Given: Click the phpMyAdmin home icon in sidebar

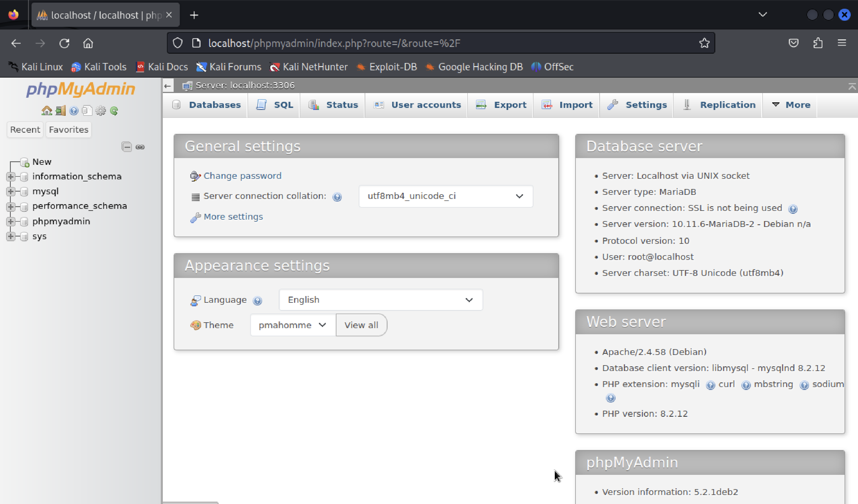Looking at the screenshot, I should [47, 111].
